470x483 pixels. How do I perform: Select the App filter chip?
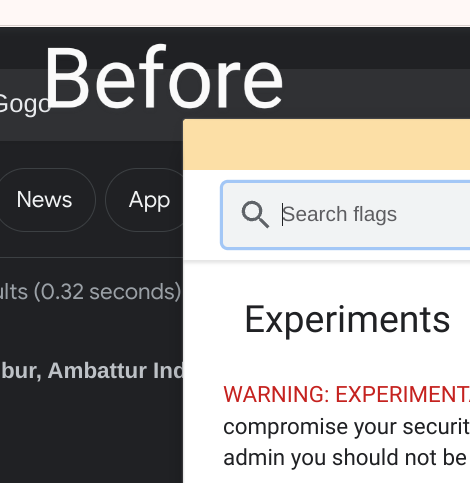point(145,200)
